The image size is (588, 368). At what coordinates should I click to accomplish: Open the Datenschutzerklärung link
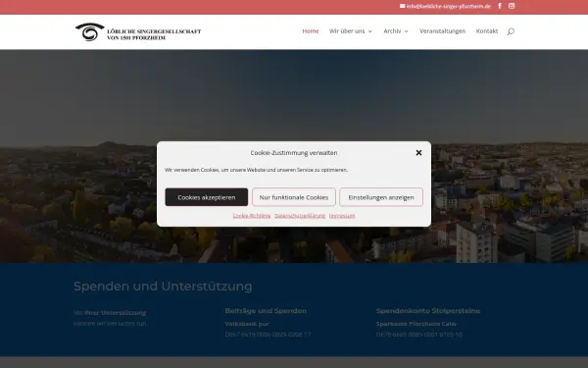pyautogui.click(x=300, y=216)
